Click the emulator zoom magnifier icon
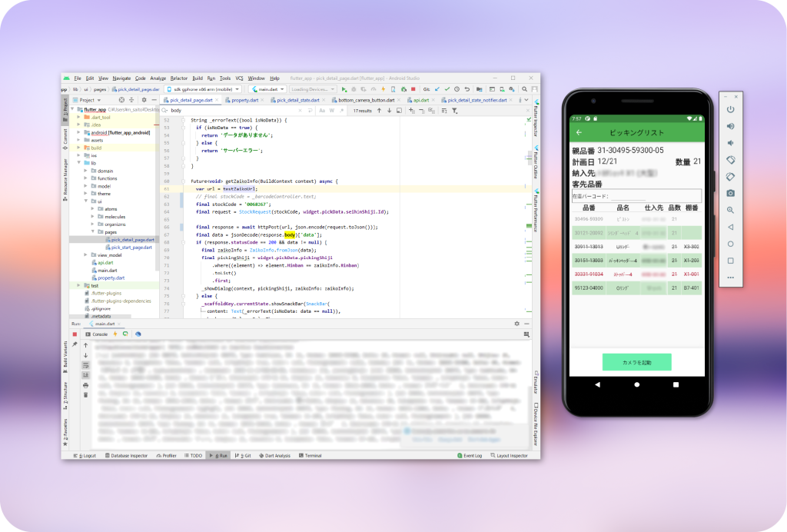The width and height of the screenshot is (787, 532). click(730, 210)
